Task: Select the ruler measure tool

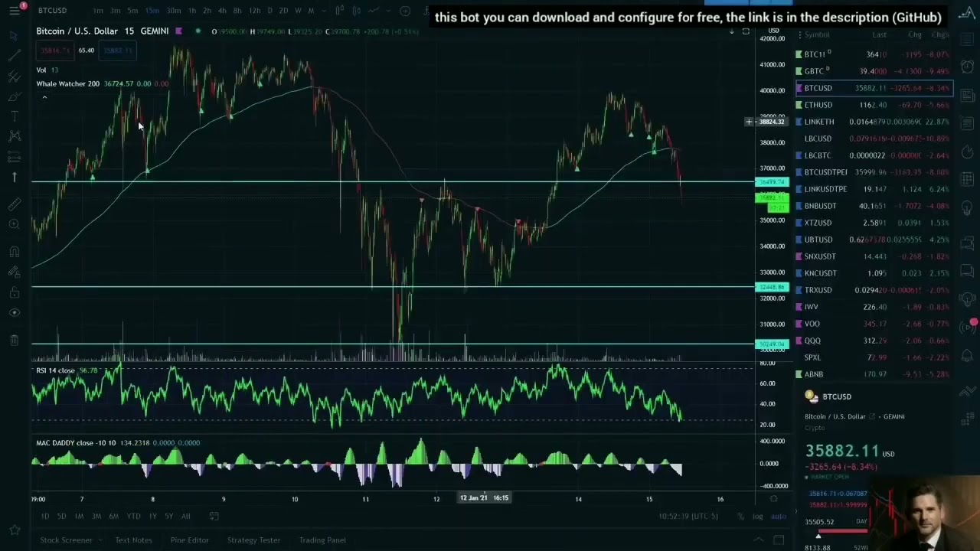Action: (14, 204)
